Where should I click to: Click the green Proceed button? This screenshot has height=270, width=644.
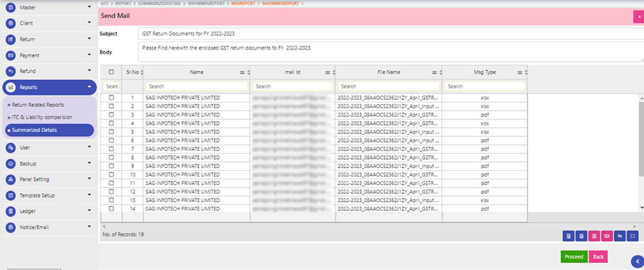click(x=573, y=256)
